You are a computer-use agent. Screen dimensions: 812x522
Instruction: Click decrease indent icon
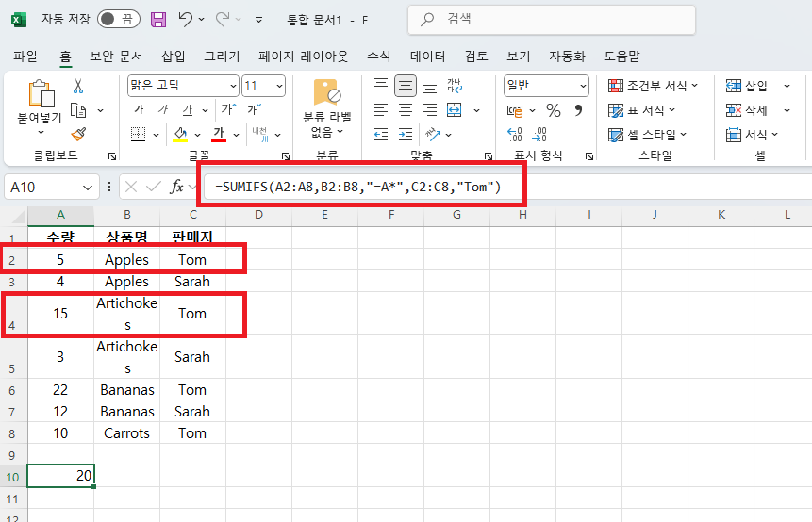coord(381,135)
